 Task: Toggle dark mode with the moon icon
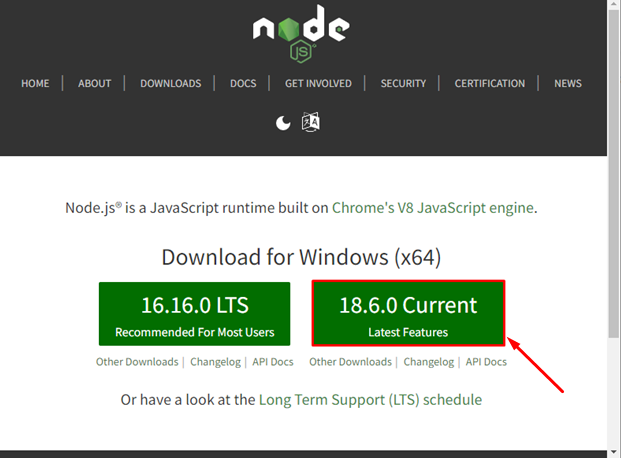tap(283, 123)
